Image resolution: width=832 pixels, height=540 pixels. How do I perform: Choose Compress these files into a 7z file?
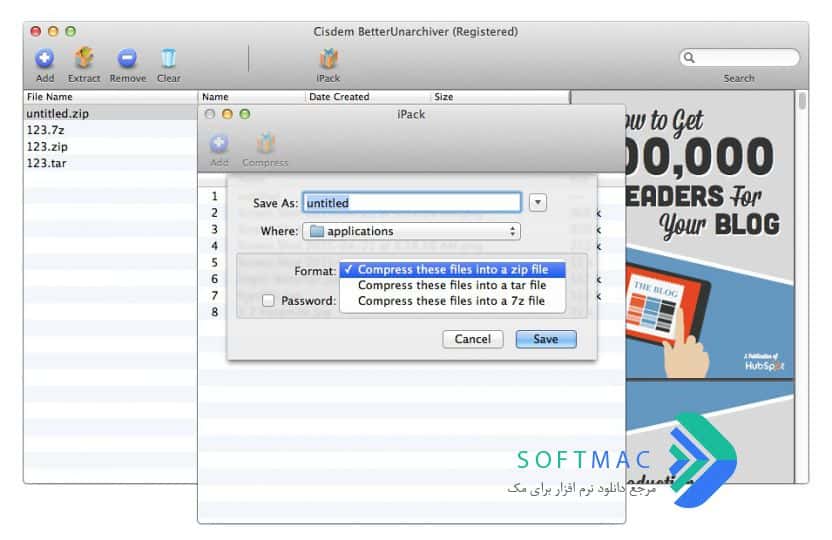click(x=453, y=301)
